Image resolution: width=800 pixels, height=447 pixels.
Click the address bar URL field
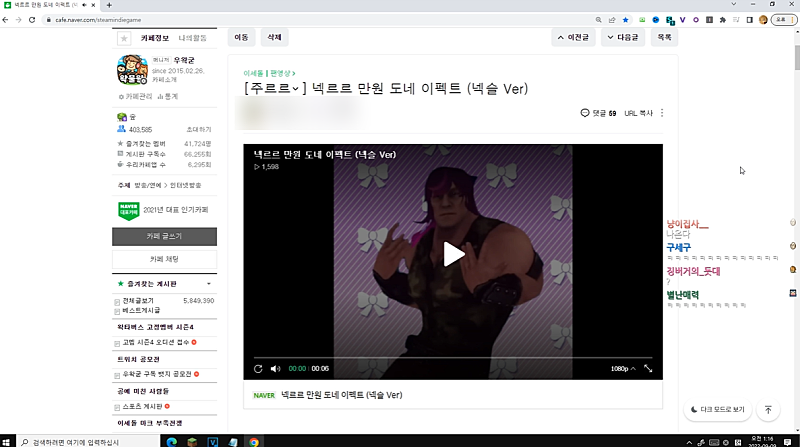[316, 20]
